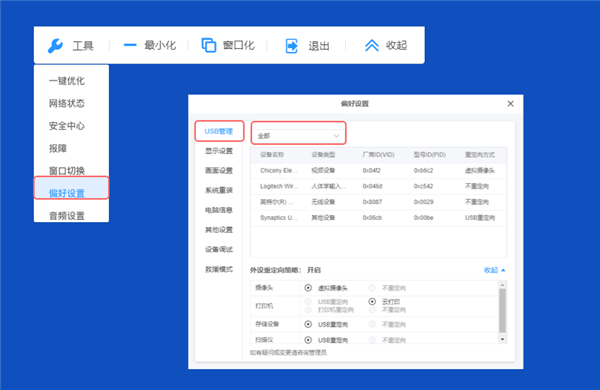The width and height of the screenshot is (600, 390).
Task: Select 不重定向 radio for 打印机
Action: coord(372,310)
